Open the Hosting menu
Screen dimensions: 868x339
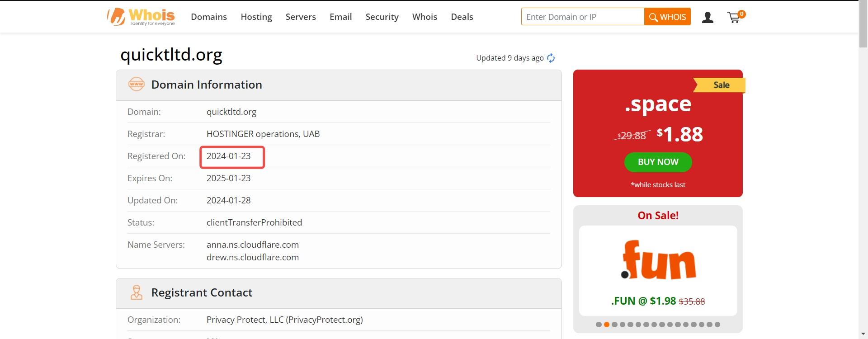256,17
